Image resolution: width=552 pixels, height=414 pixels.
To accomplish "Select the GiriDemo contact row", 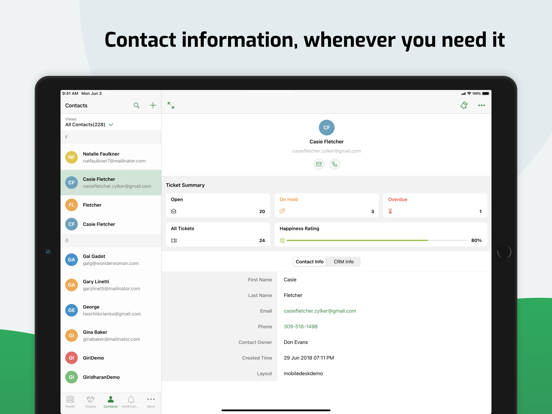I will tap(111, 358).
